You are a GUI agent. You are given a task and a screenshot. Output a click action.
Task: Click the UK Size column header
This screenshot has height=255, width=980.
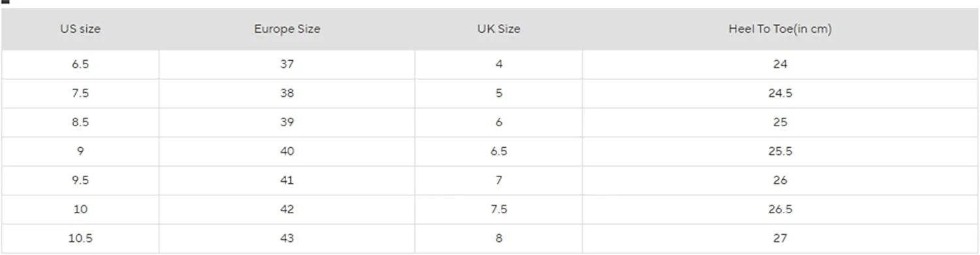tap(498, 29)
